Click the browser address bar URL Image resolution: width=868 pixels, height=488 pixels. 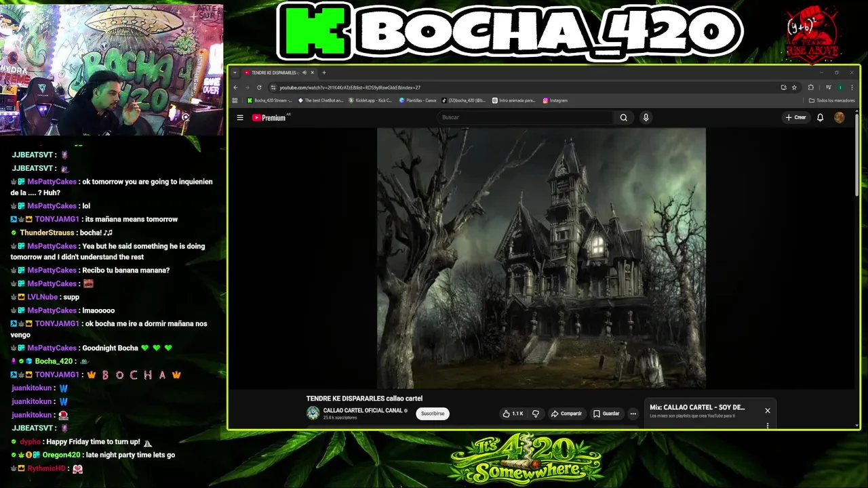[x=350, y=87]
